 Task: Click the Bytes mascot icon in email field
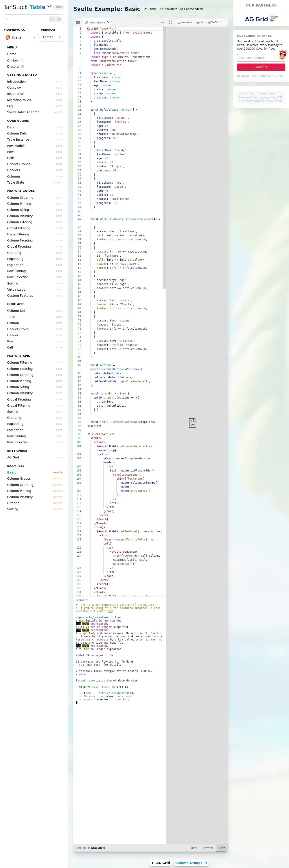pyautogui.click(x=282, y=55)
